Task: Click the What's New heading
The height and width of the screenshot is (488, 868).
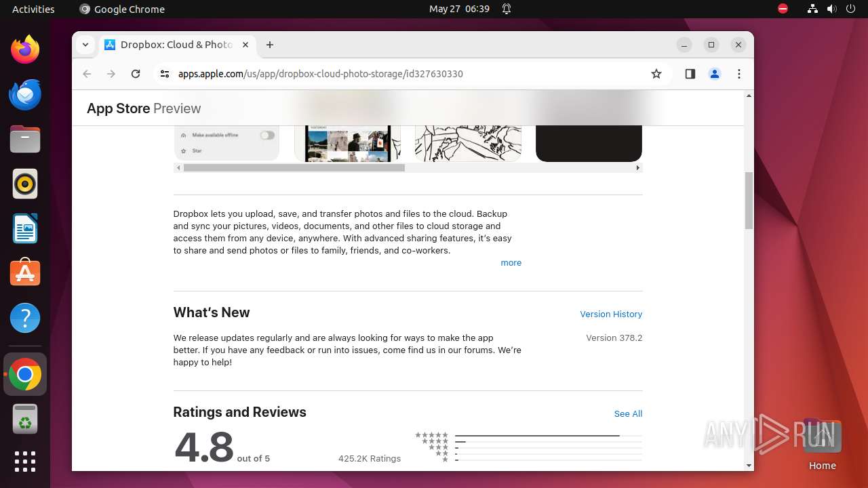Action: tap(212, 312)
